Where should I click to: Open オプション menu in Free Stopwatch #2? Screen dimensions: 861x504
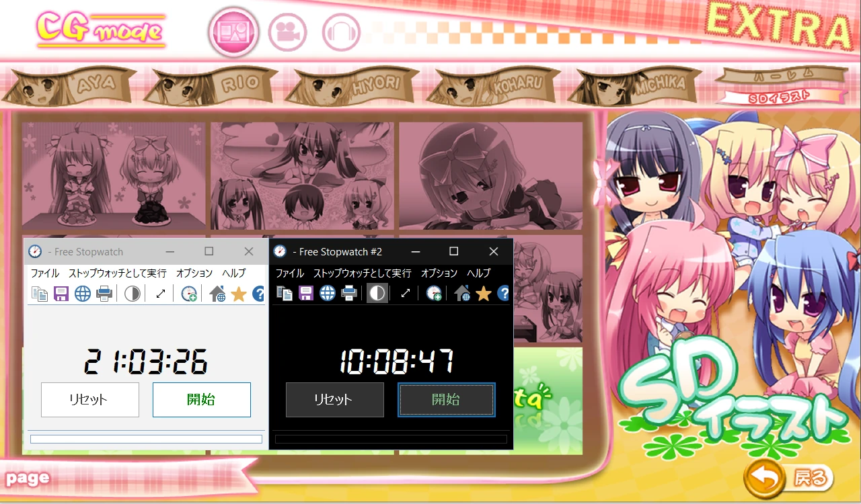coord(439,274)
